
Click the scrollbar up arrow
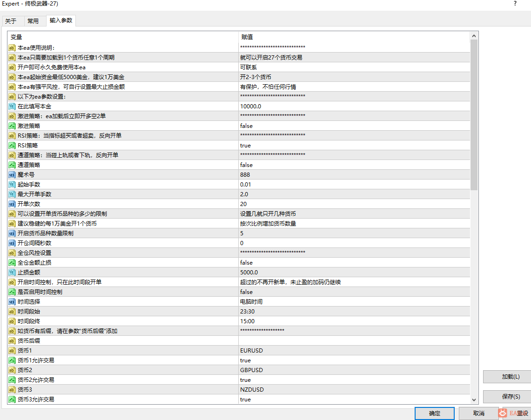[x=474, y=36]
